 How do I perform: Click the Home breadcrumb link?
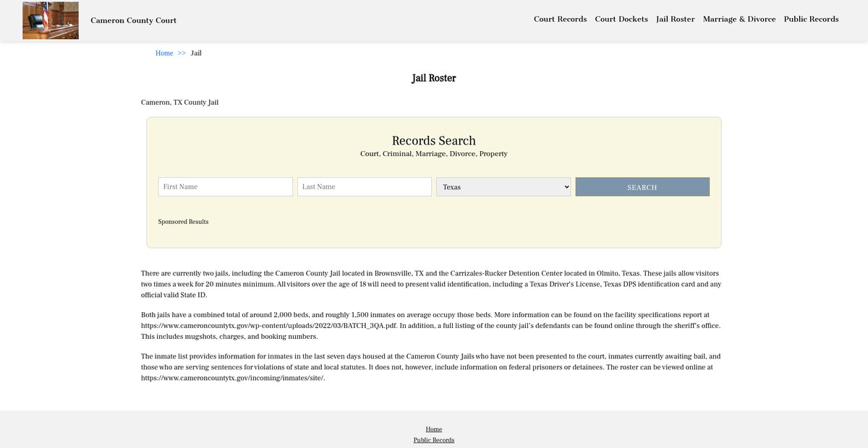coord(164,53)
